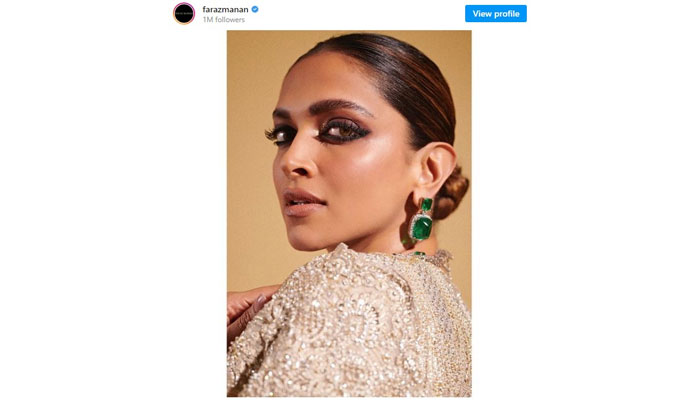
Task: Click the View profile button
Action: pos(496,13)
